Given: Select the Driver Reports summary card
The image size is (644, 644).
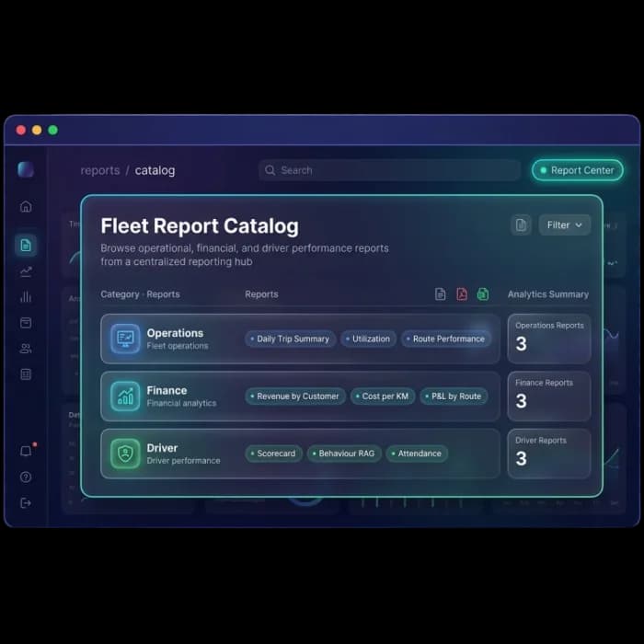Looking at the screenshot, I should pos(549,454).
